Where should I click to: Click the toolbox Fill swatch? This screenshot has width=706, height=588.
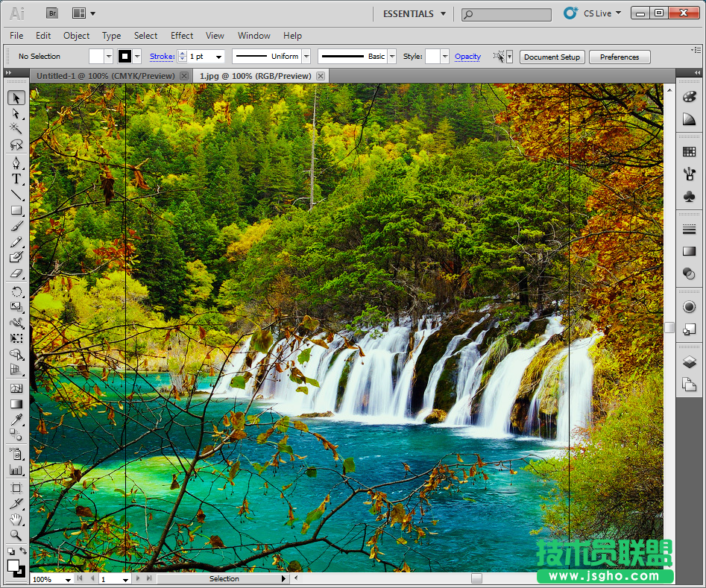[13, 566]
